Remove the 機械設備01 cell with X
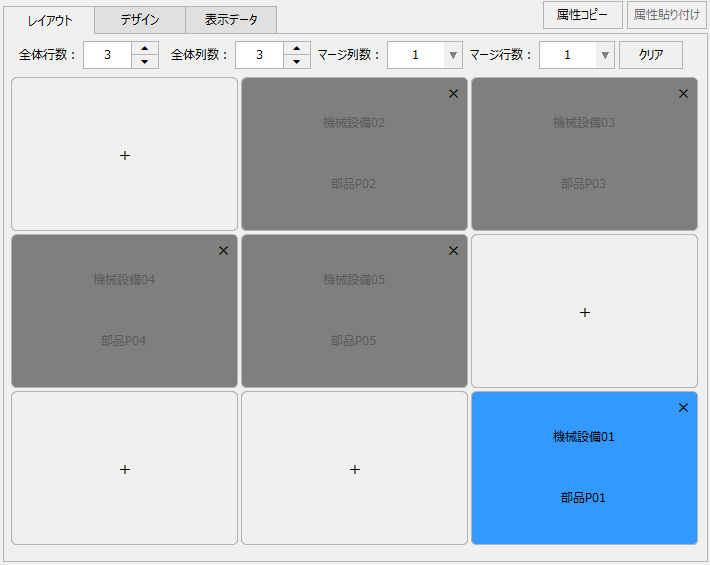The height and width of the screenshot is (565, 710). tap(683, 408)
